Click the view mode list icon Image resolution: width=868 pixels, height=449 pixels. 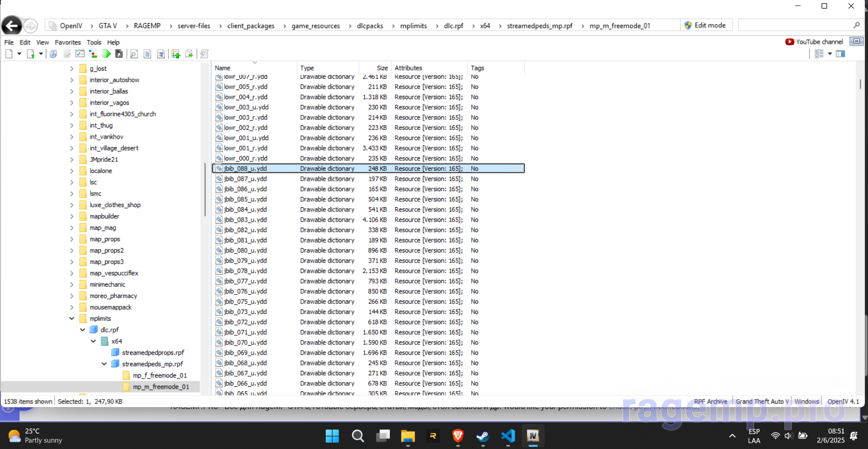click(x=819, y=54)
